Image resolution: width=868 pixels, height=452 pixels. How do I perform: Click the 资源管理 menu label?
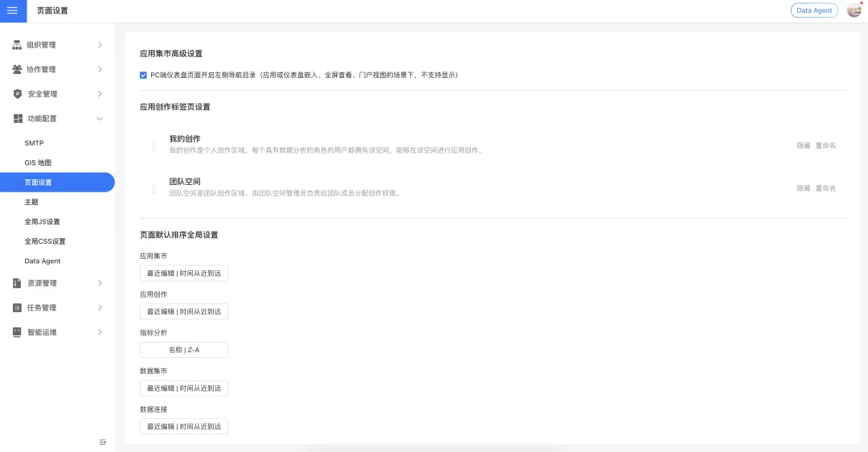click(x=42, y=283)
